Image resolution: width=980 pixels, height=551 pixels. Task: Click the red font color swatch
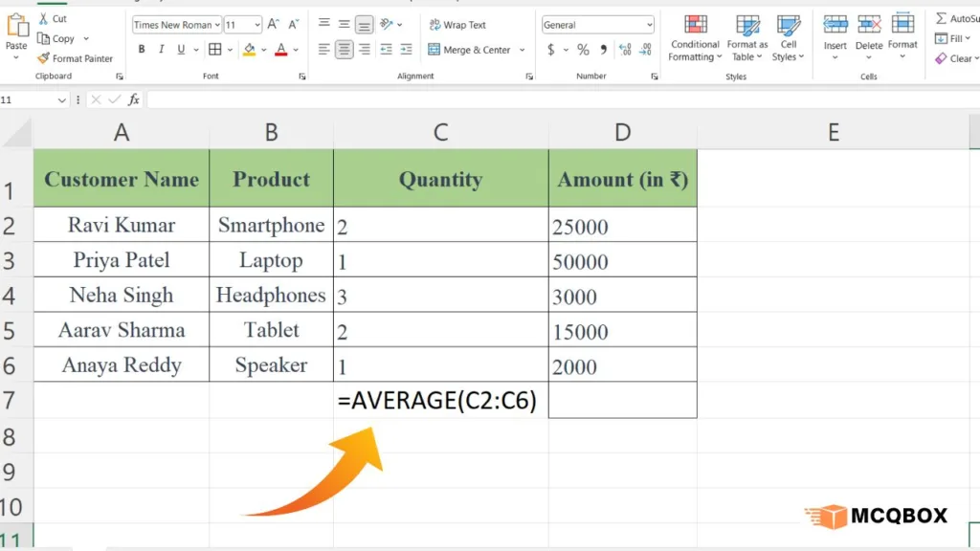(x=280, y=50)
